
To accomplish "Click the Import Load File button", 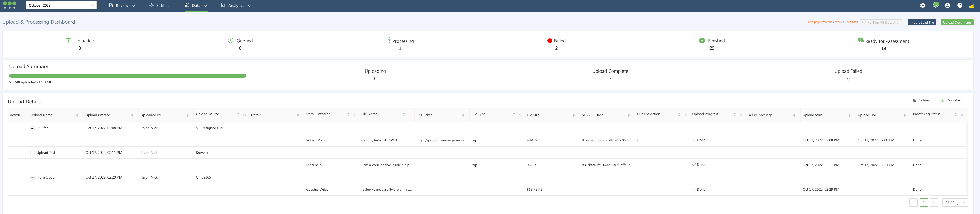I will [922, 22].
